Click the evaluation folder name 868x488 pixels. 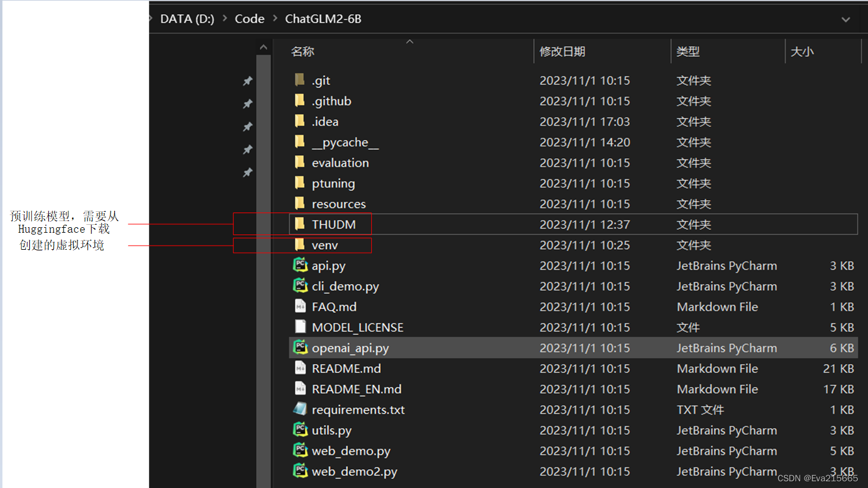(x=340, y=163)
